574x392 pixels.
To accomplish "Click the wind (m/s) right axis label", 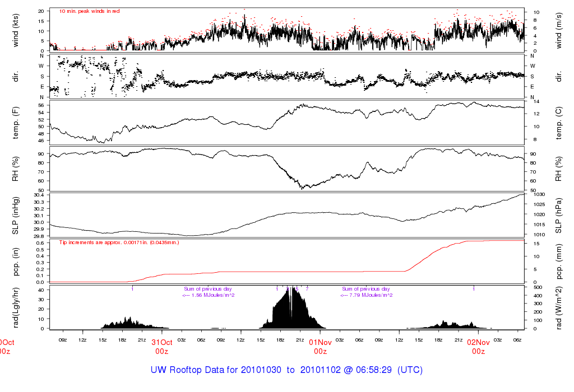I will 559,30.
